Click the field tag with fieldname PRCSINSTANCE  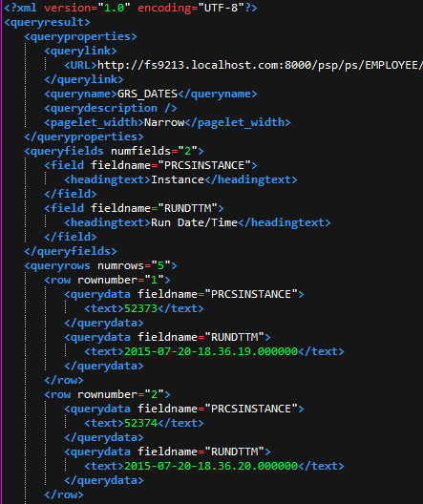pyautogui.click(x=151, y=165)
